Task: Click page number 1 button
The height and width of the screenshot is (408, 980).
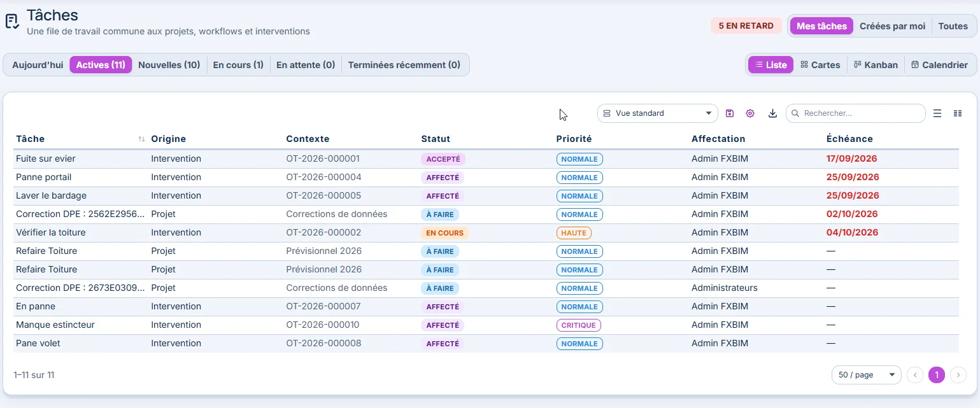Action: click(937, 375)
